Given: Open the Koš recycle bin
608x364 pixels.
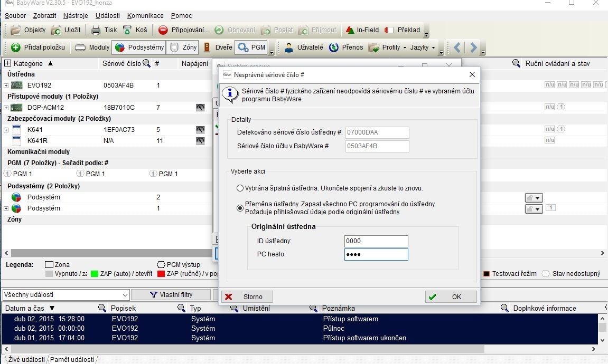Looking at the screenshot, I should click(x=127, y=30).
